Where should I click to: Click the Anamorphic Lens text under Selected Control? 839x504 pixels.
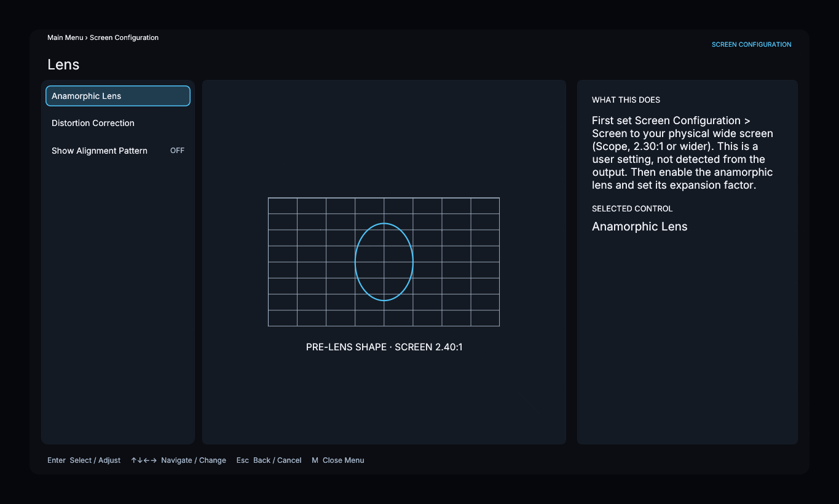click(x=639, y=226)
